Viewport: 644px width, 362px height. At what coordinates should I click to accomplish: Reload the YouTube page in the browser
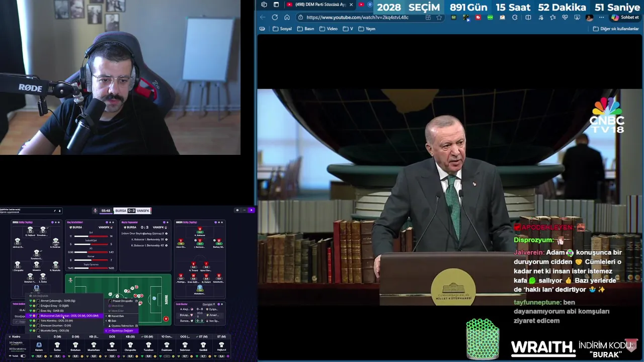pyautogui.click(x=275, y=17)
